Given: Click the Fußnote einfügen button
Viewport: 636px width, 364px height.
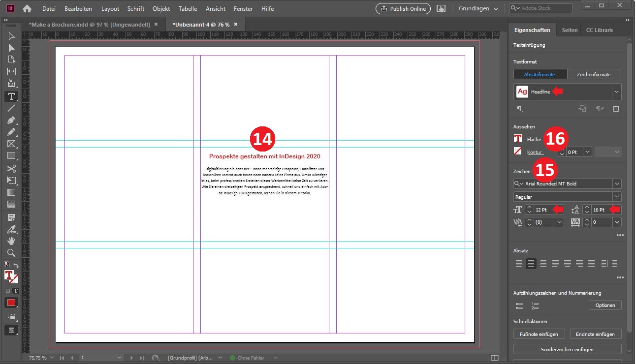Looking at the screenshot, I should click(x=539, y=334).
